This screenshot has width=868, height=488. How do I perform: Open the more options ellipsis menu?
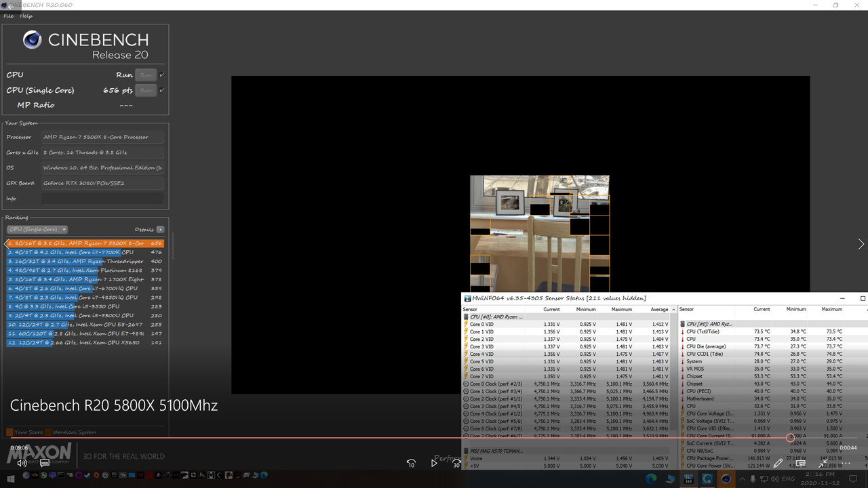(x=847, y=463)
